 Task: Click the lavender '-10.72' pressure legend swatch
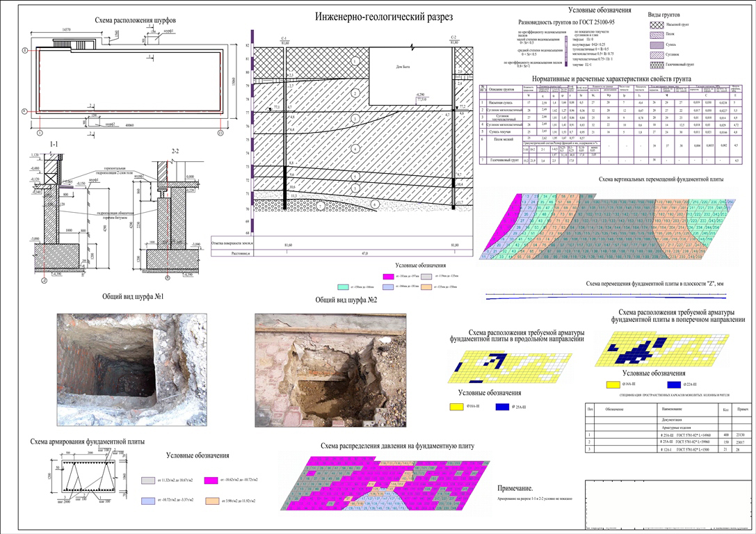148,501
